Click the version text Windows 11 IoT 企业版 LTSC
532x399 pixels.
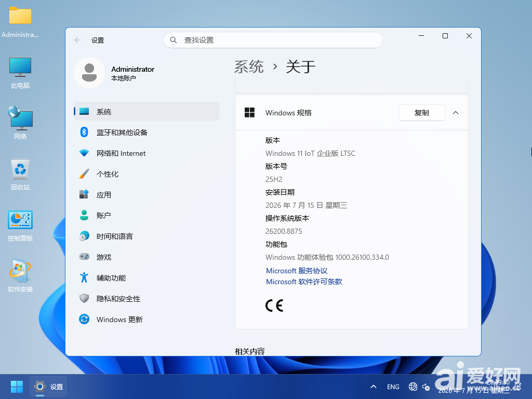tap(310, 153)
